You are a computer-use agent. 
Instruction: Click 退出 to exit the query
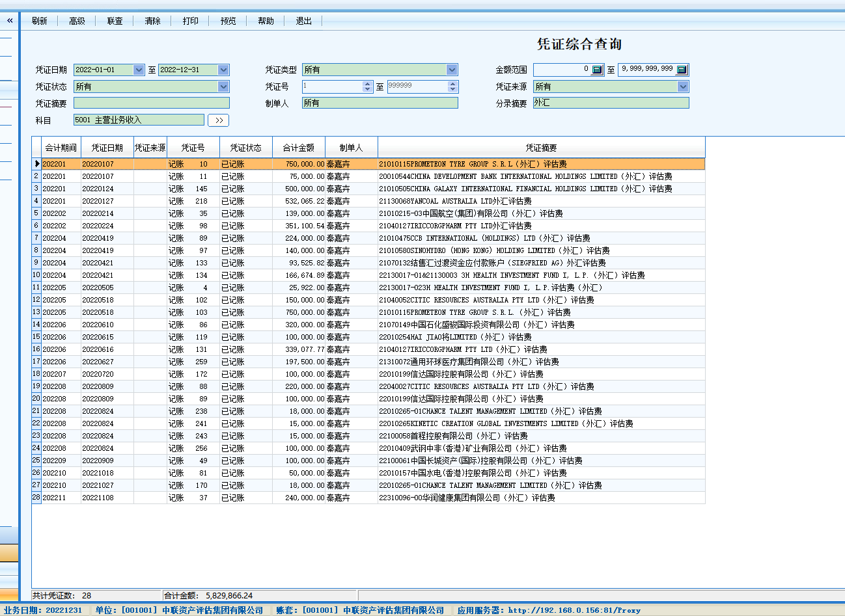pyautogui.click(x=304, y=21)
